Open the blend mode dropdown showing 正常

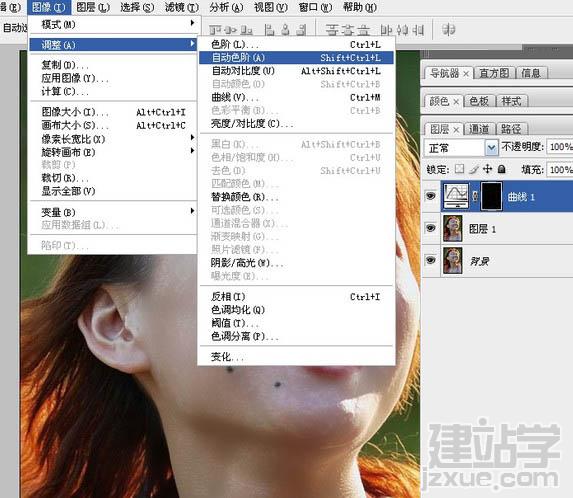461,148
